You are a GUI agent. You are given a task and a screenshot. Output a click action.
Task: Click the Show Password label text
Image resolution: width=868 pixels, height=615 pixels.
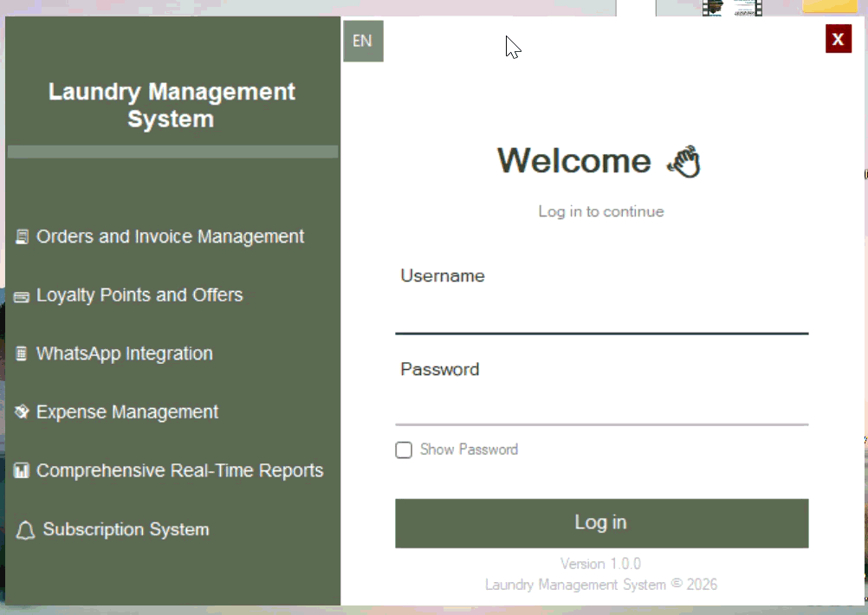469,450
